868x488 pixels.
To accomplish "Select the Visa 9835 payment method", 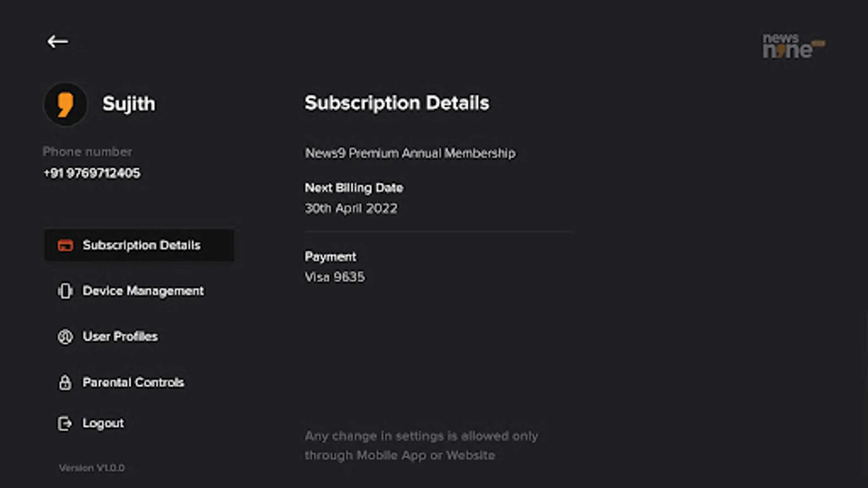I will pyautogui.click(x=335, y=277).
